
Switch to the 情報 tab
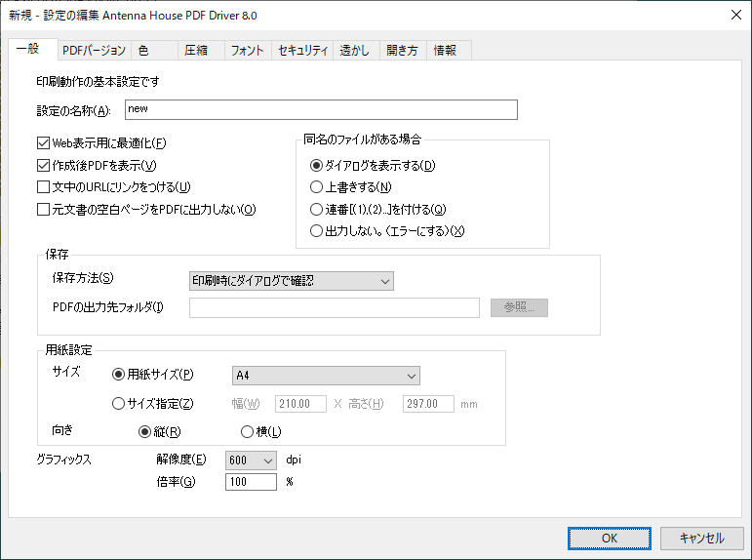point(449,51)
